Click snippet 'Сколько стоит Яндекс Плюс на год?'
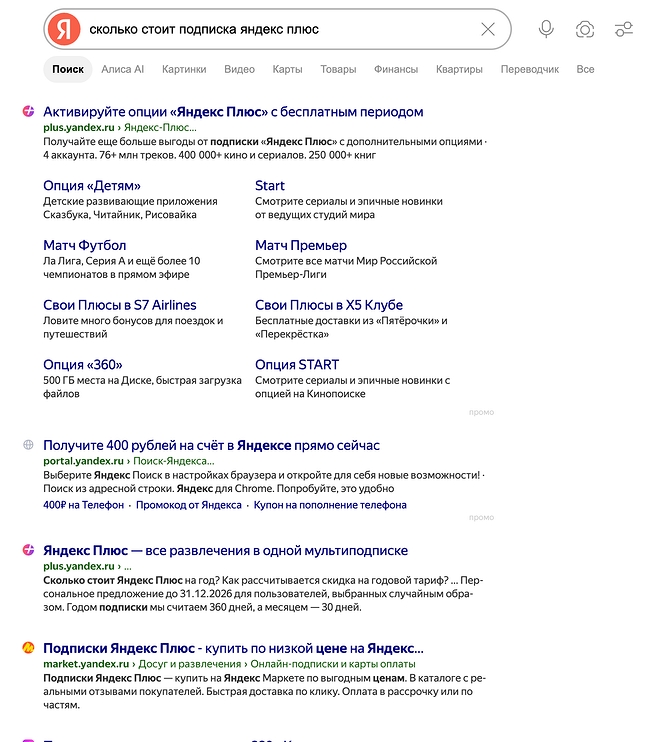Viewport: 650px width, 742px height. tap(131, 580)
